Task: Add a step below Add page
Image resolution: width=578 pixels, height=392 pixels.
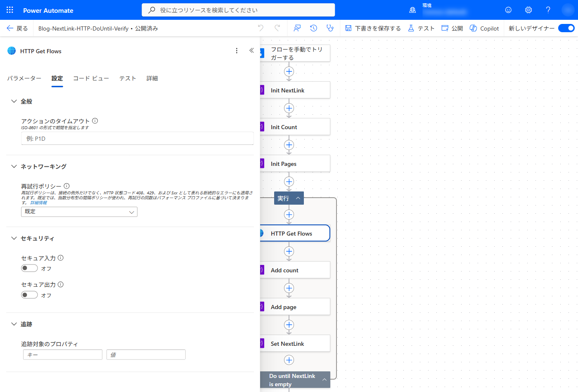Action: tap(289, 325)
